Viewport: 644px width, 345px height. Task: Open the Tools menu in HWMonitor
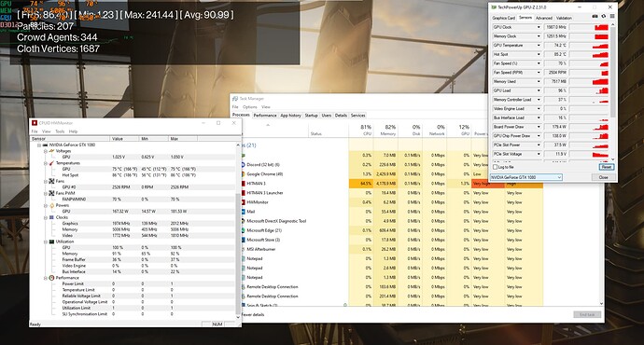pyautogui.click(x=60, y=131)
